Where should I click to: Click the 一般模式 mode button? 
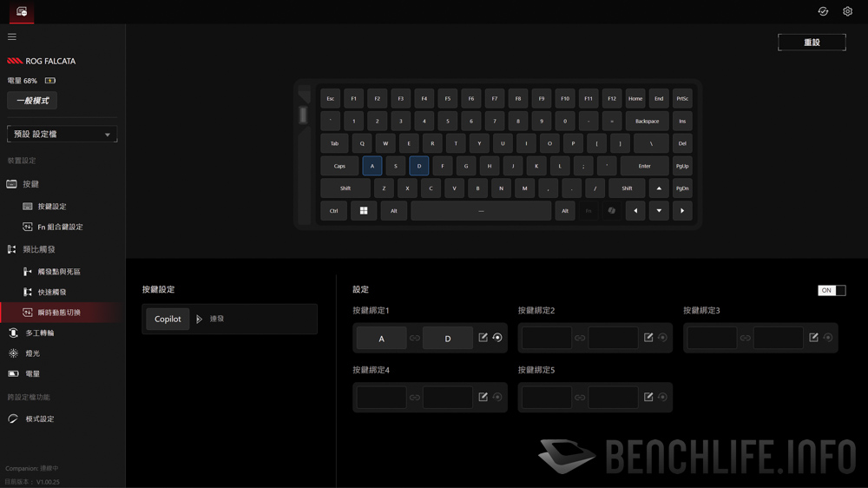coord(32,100)
